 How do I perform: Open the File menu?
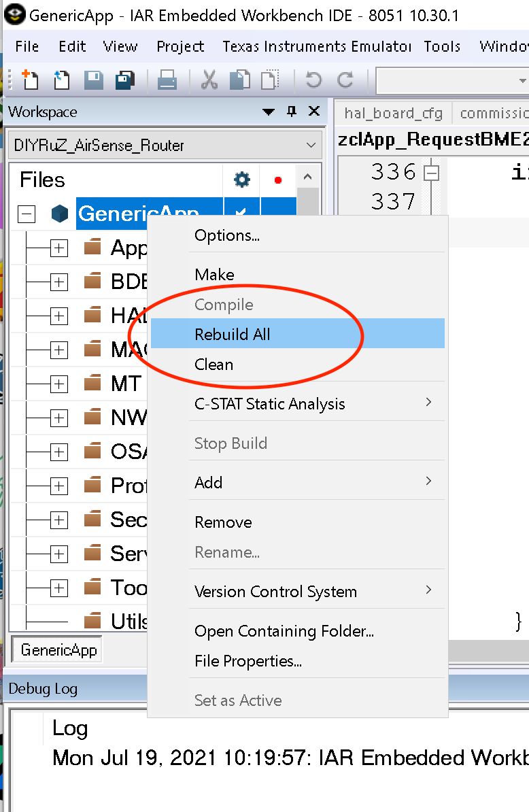pyautogui.click(x=27, y=47)
